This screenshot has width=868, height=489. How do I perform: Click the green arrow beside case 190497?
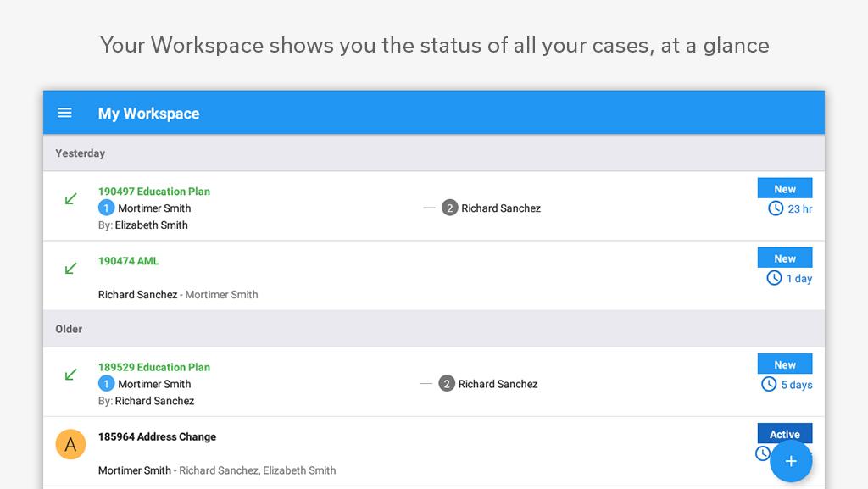point(71,199)
